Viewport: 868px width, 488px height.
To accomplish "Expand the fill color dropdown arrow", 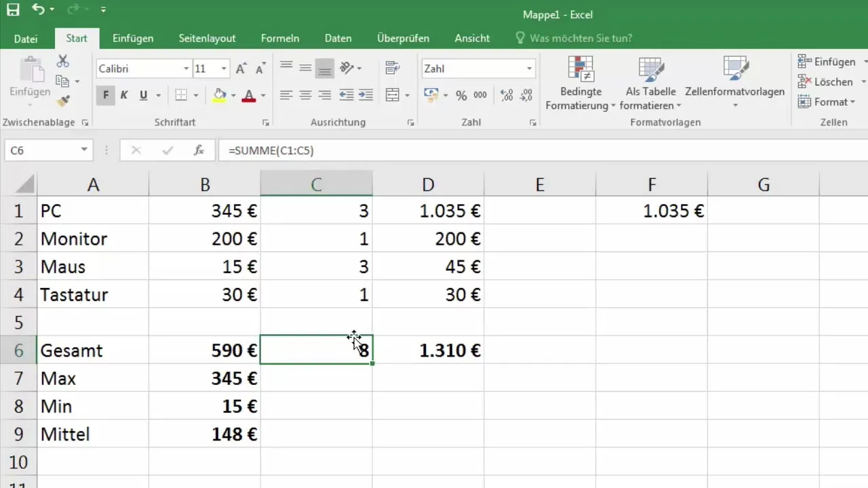I will [x=233, y=96].
